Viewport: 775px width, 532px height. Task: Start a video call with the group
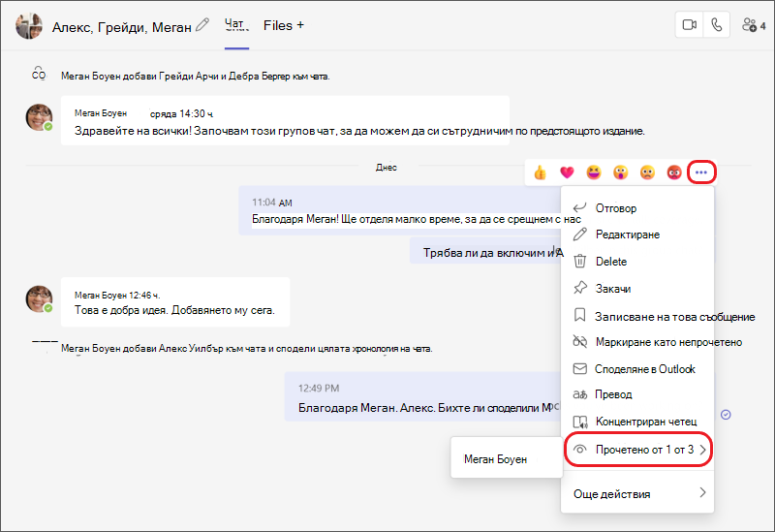(689, 25)
